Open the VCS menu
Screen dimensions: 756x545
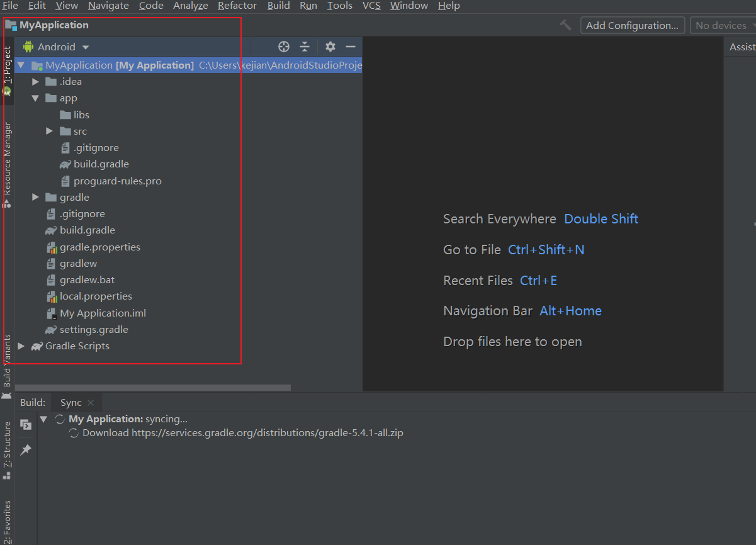click(x=371, y=6)
